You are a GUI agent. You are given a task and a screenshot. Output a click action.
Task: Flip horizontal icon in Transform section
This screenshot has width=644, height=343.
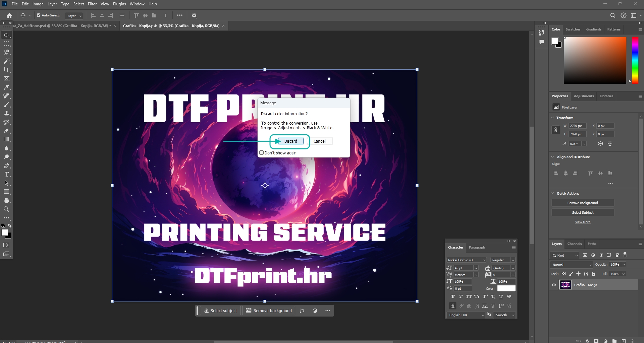coord(600,144)
